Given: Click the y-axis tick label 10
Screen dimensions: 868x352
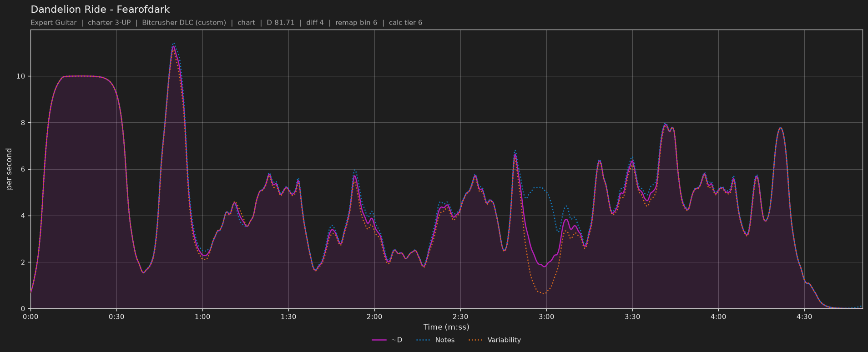Looking at the screenshot, I should click(x=20, y=76).
